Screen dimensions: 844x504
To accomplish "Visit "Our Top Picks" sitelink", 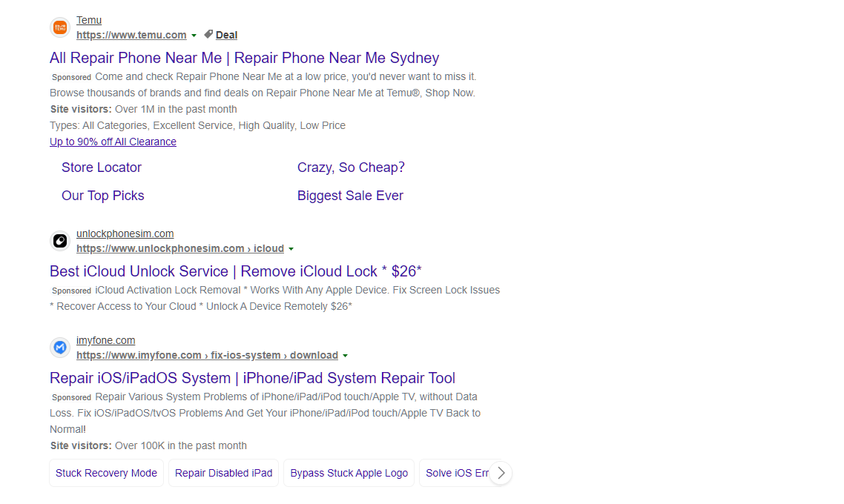I will click(103, 196).
